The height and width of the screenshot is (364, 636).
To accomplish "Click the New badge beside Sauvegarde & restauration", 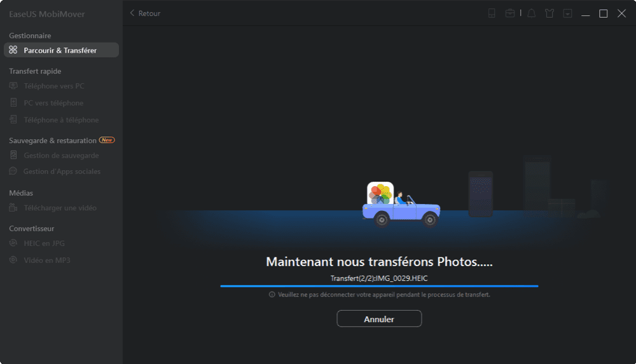I will pyautogui.click(x=107, y=140).
